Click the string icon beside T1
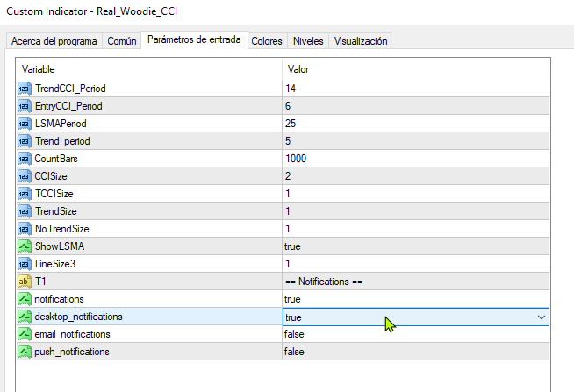This screenshot has height=392, width=574. click(25, 282)
